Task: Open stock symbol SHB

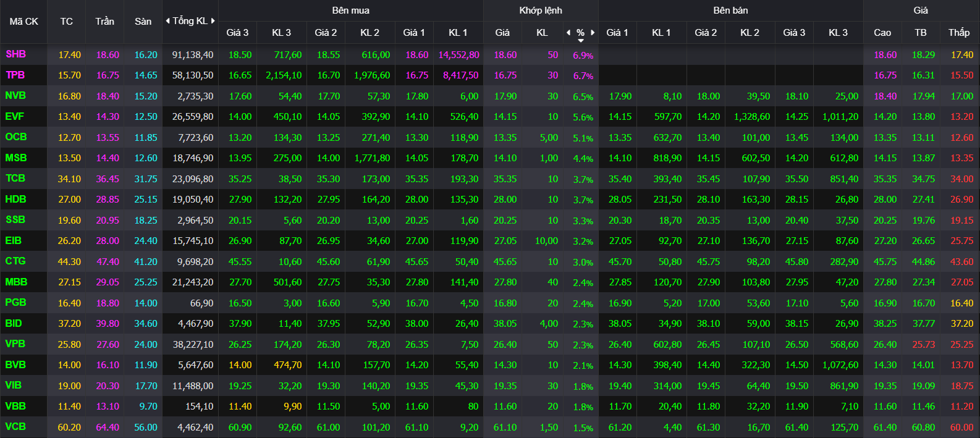Action: (x=16, y=54)
